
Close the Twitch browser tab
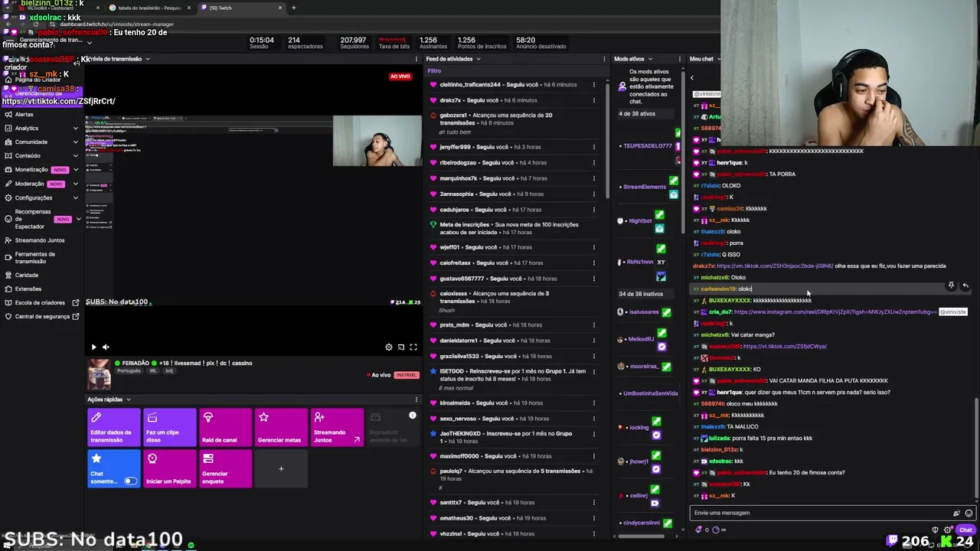[280, 8]
